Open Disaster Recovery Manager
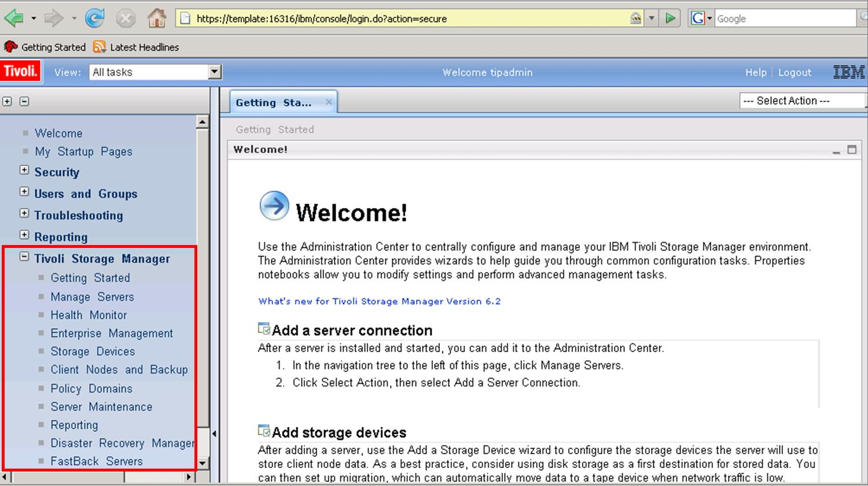 pyautogui.click(x=122, y=443)
